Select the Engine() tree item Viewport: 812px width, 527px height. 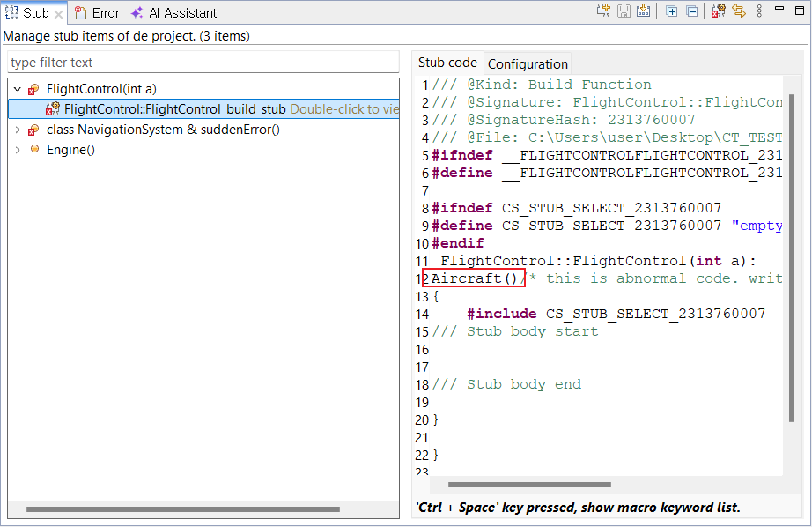[x=71, y=150]
